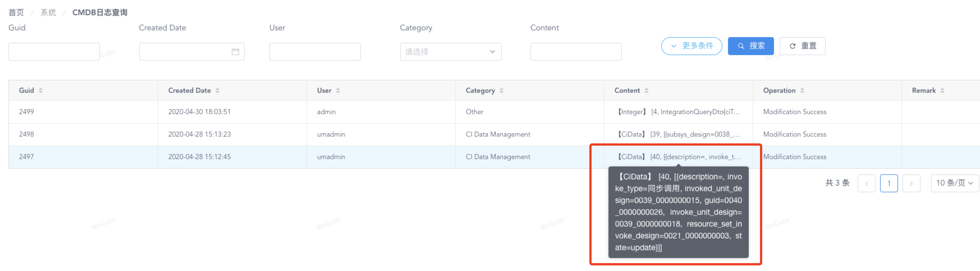Screen dimensions: 980x271
Task: Focus the Content filter input
Action: [x=576, y=52]
